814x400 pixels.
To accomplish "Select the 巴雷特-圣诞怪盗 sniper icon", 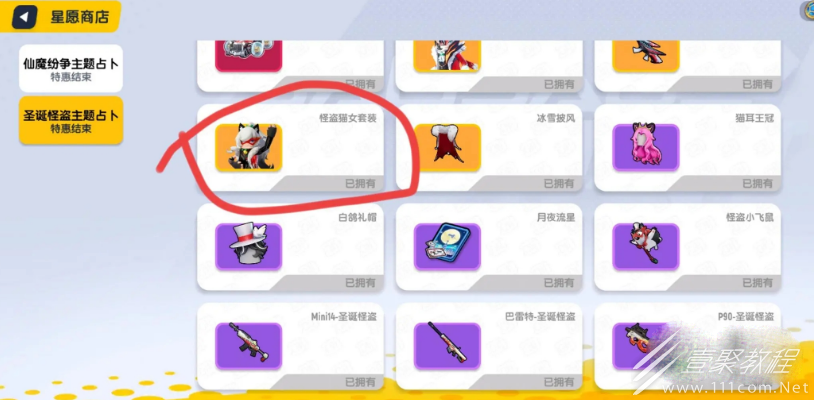I will [x=447, y=346].
